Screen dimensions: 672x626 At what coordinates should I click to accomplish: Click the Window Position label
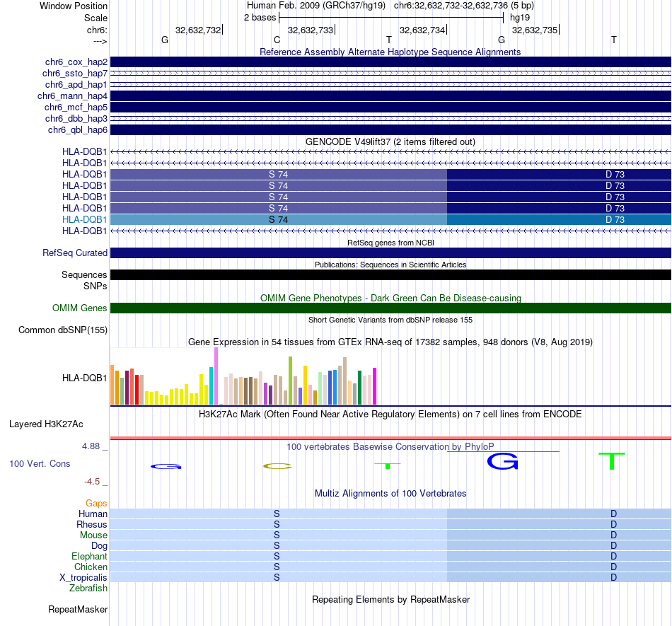pyautogui.click(x=74, y=6)
